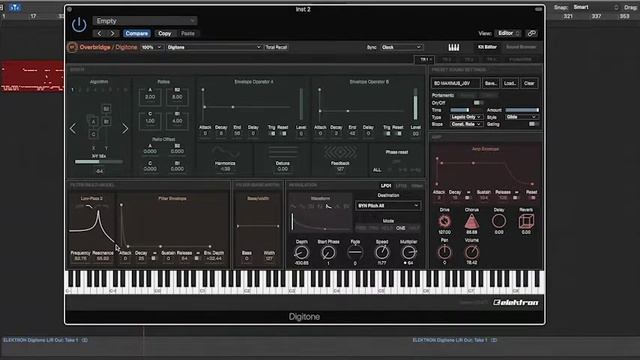This screenshot has width=640, height=360.
Task: Switch to the LFO1 tab
Action: pyautogui.click(x=386, y=186)
